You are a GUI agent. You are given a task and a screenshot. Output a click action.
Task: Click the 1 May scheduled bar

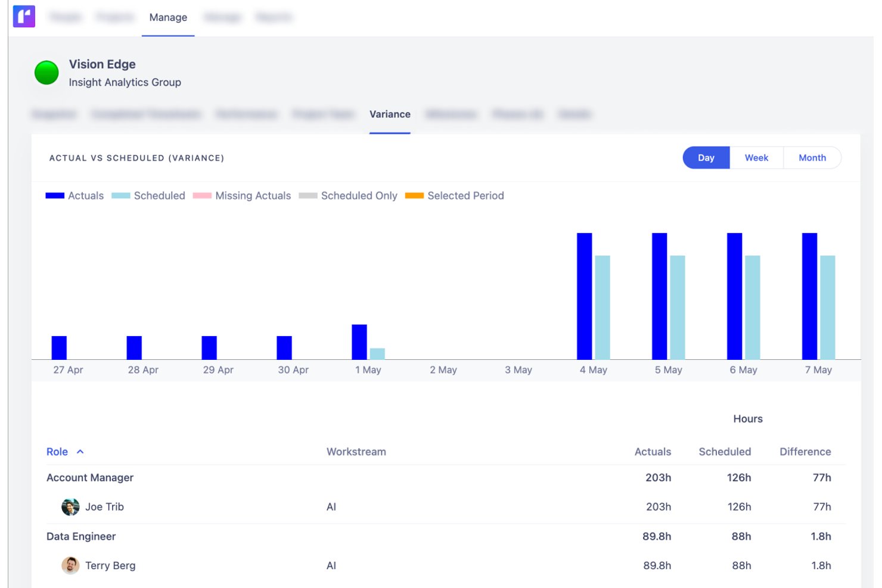click(377, 354)
